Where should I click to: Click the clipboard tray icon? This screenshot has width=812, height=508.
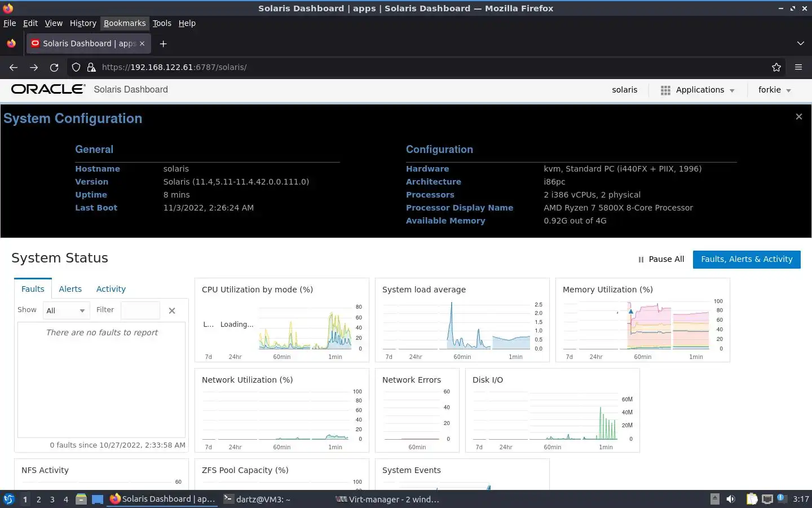[752, 499]
